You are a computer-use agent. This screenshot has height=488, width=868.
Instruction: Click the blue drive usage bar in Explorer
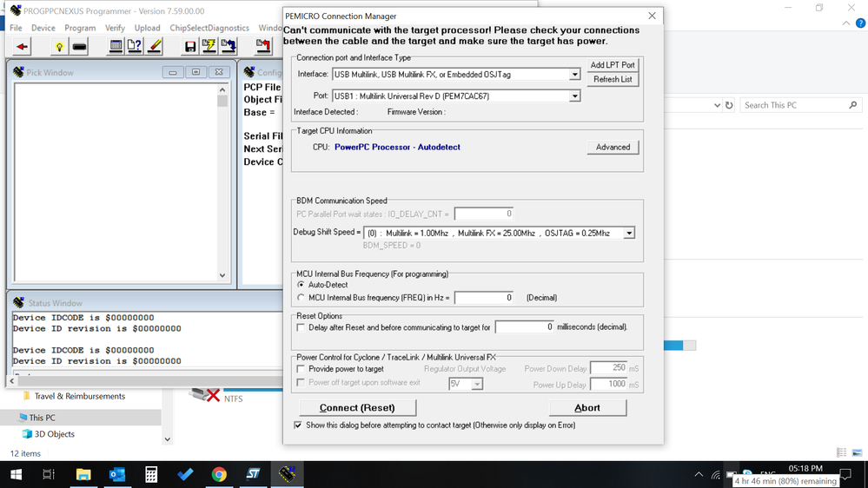point(679,346)
